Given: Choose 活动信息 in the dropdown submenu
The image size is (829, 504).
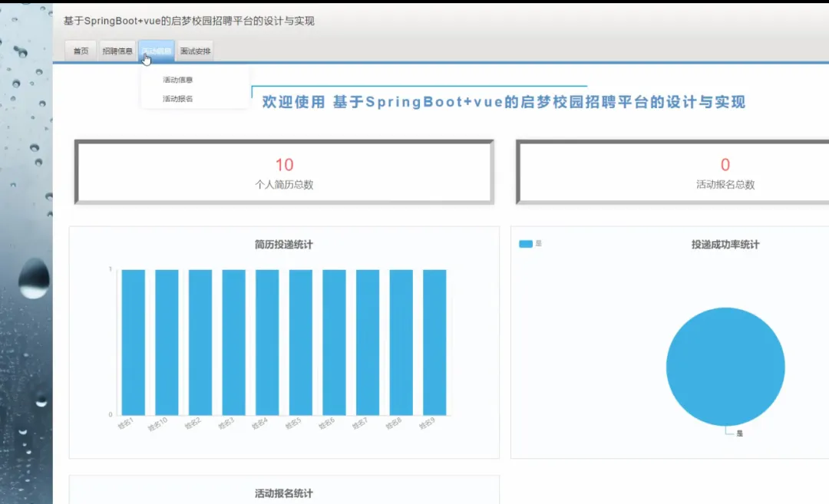Looking at the screenshot, I should click(x=177, y=80).
